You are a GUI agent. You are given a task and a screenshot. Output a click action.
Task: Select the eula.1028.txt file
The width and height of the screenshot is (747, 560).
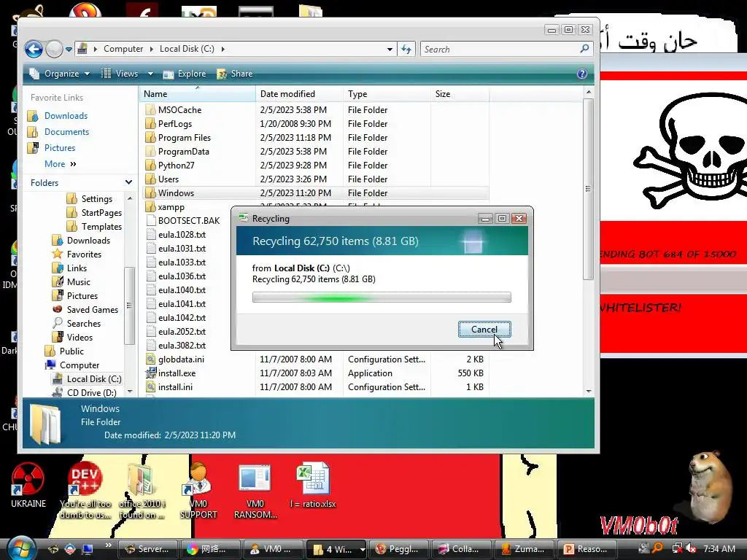[182, 234]
